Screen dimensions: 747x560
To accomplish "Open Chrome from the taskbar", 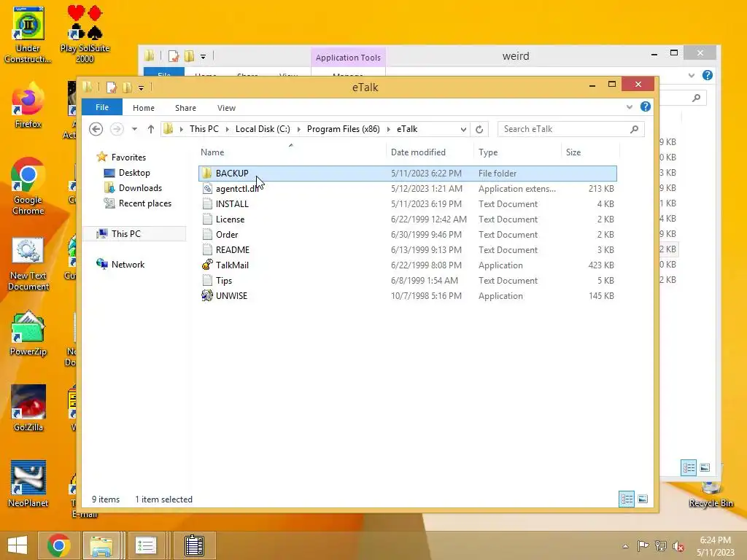I will (x=58, y=545).
